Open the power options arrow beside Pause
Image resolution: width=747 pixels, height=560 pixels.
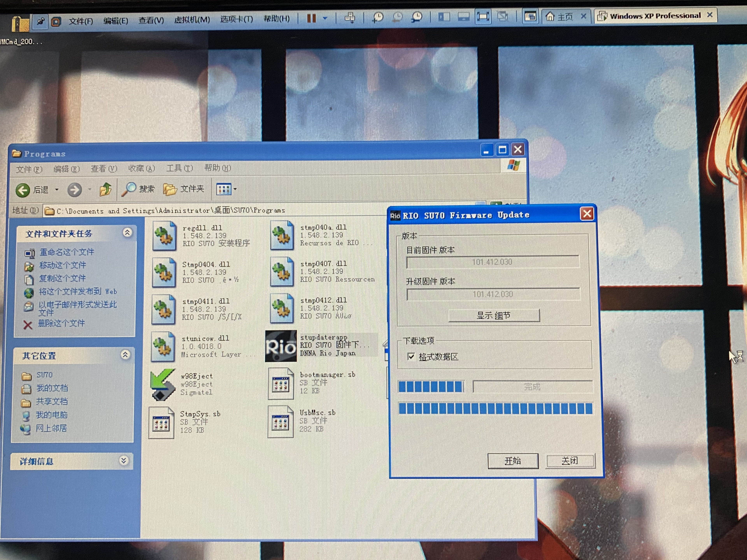click(325, 18)
